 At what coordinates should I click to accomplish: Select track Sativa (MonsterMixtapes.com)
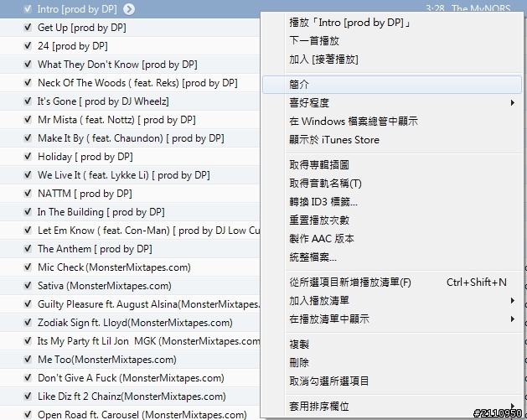pos(104,286)
